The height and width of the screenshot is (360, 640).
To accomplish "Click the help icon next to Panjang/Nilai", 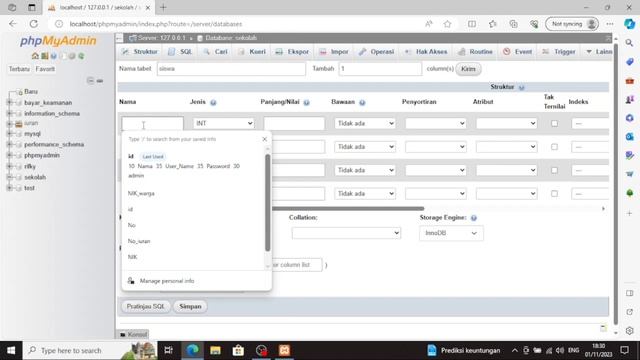I will pyautogui.click(x=307, y=102).
